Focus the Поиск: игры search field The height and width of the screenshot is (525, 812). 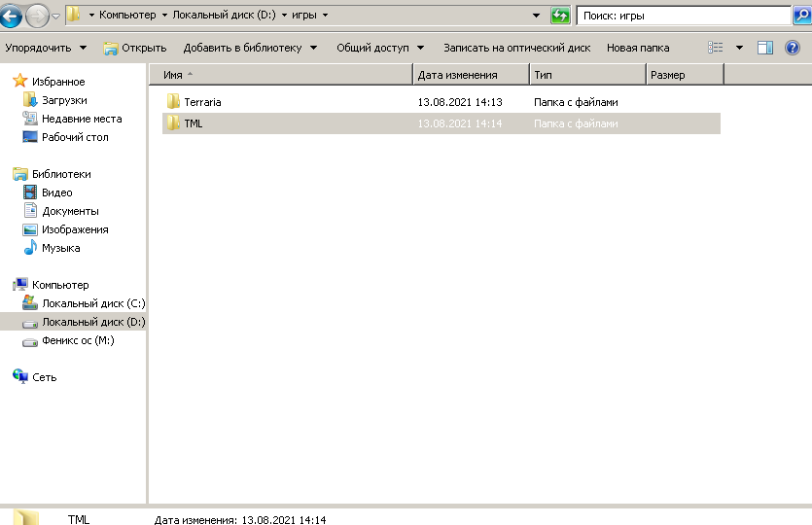pyautogui.click(x=684, y=16)
